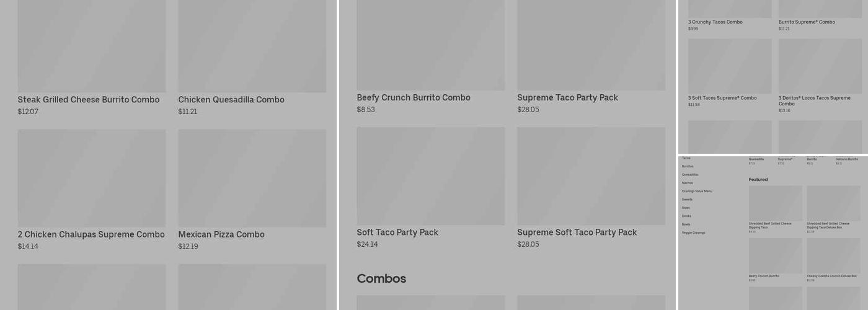The image size is (868, 310).
Task: Switch to the Drinks menu category
Action: (x=686, y=216)
